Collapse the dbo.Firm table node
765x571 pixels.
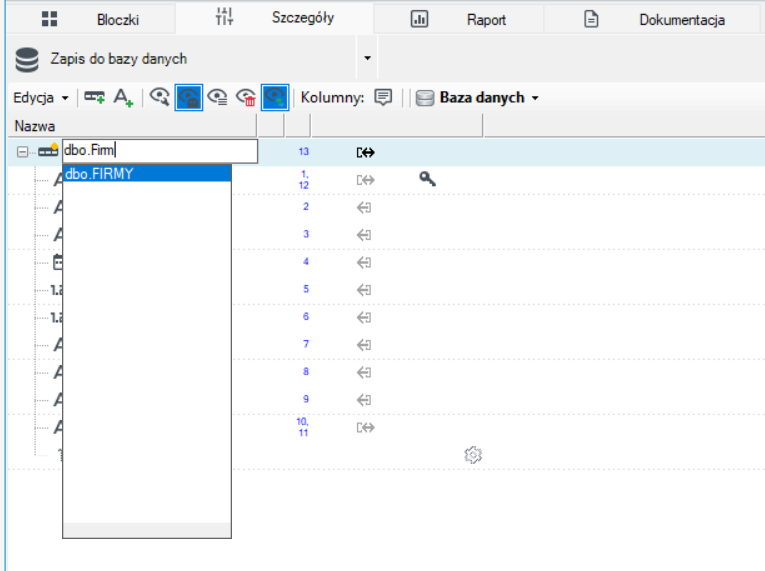tap(22, 152)
